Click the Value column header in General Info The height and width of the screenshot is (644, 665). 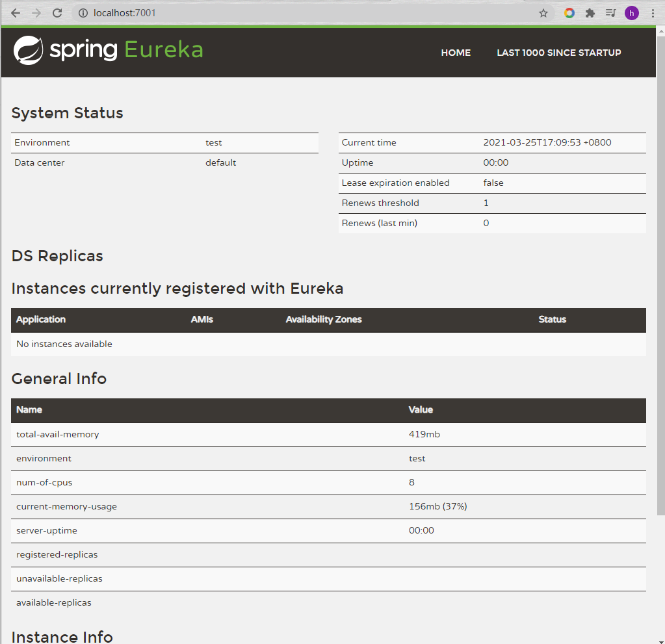tap(421, 410)
